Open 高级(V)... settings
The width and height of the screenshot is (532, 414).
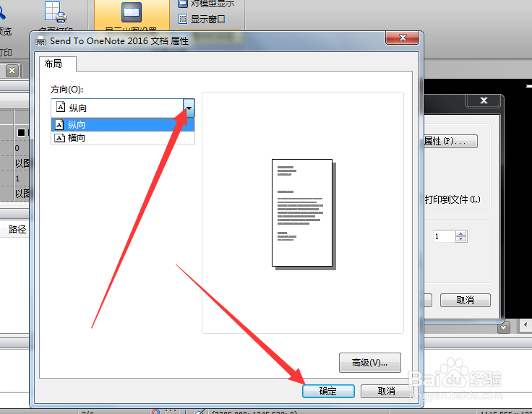tap(370, 363)
